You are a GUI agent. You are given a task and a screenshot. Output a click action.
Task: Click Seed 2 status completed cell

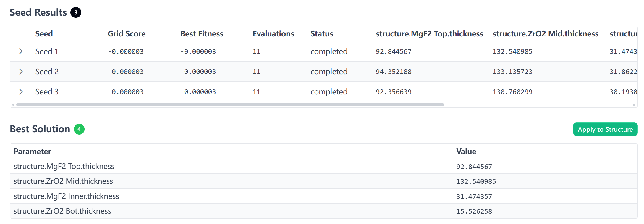[x=329, y=72]
